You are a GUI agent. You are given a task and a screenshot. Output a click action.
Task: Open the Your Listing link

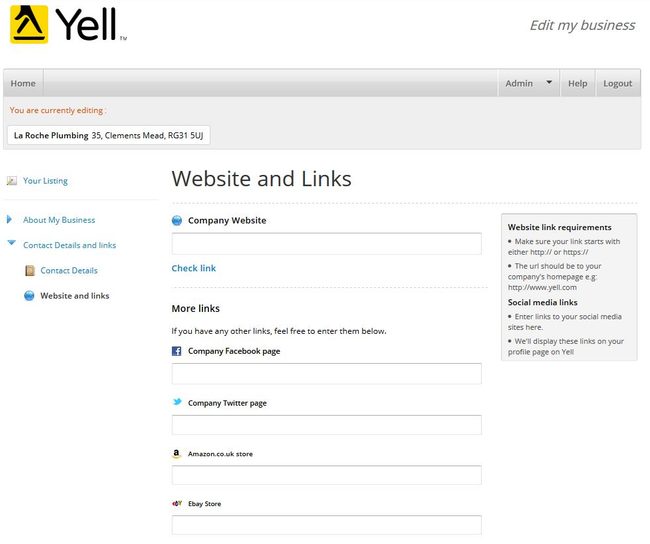[x=45, y=181]
